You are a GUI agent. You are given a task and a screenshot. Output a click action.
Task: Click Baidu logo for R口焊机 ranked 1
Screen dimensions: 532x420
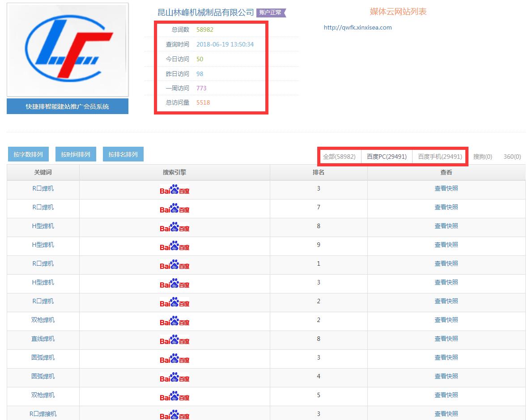(174, 266)
